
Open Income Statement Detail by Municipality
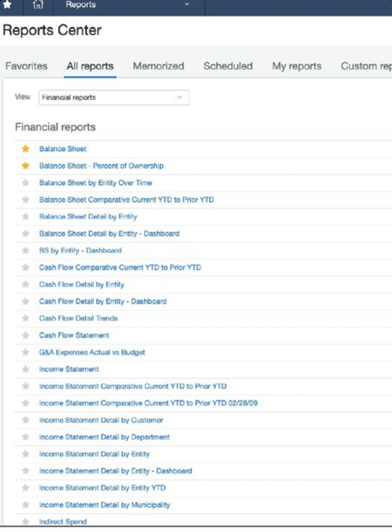pos(104,505)
